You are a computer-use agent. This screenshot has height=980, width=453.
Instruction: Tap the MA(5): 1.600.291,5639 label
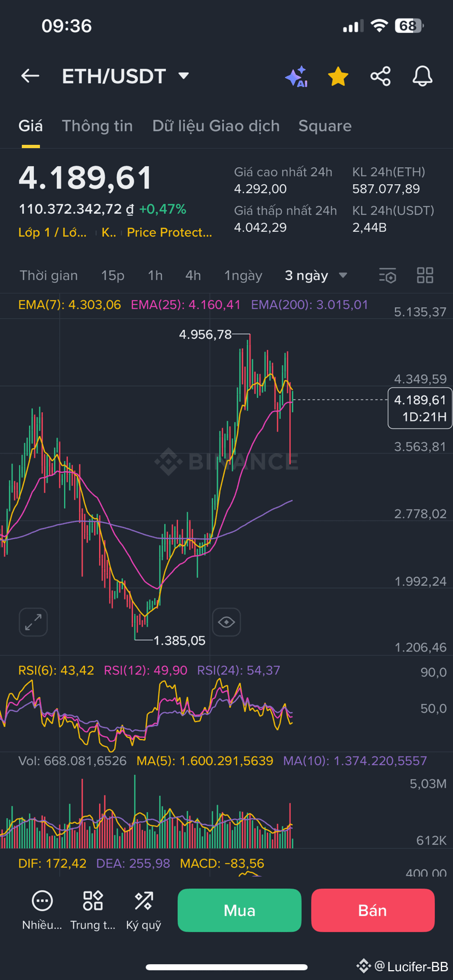tap(205, 761)
